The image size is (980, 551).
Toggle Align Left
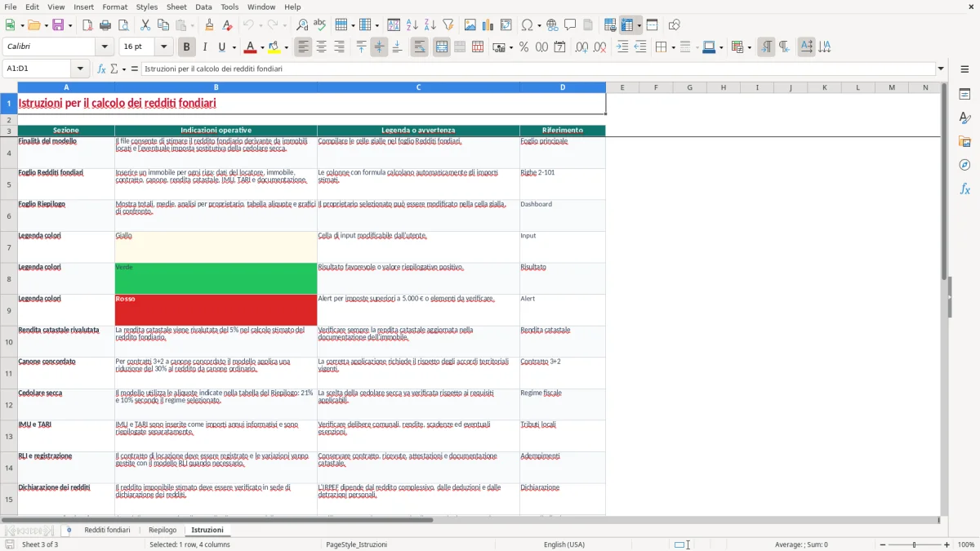(x=304, y=47)
